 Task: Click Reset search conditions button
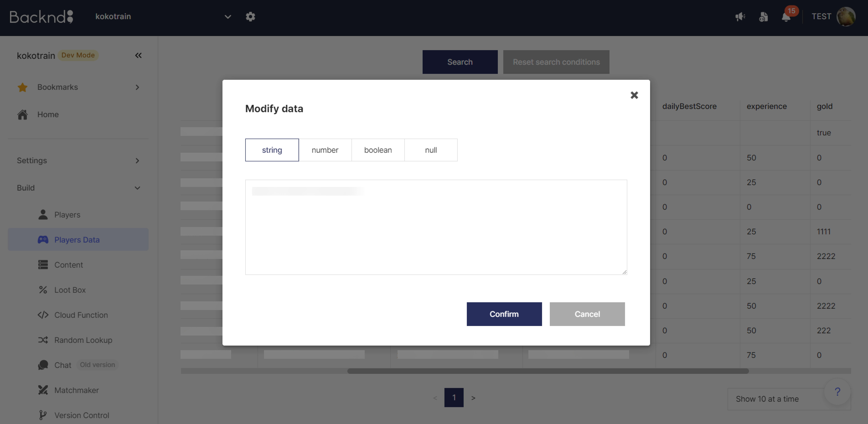pos(556,62)
